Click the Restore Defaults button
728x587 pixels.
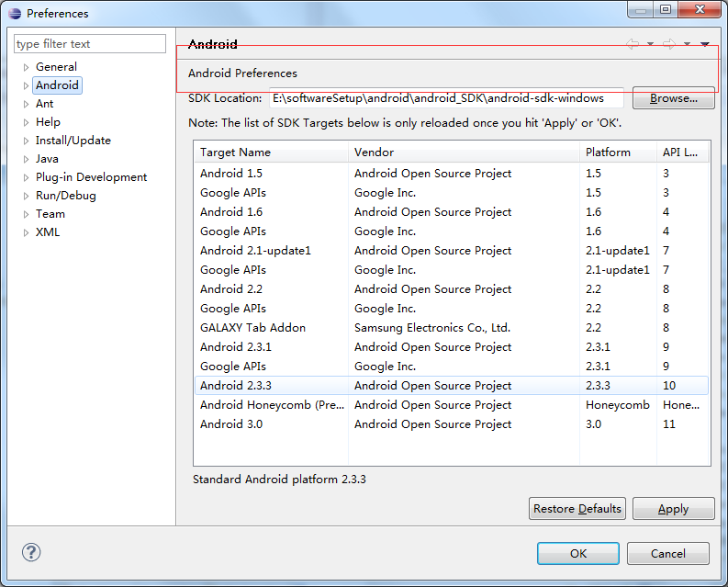pyautogui.click(x=577, y=508)
